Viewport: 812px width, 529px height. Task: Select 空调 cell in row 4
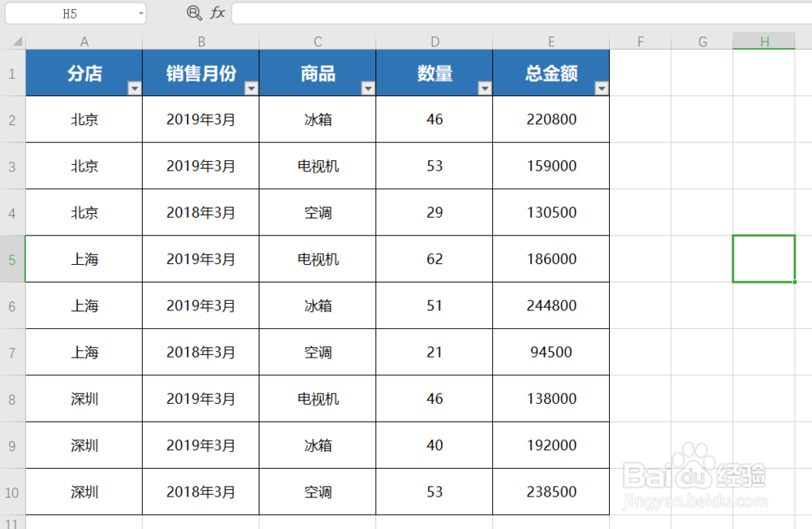(x=317, y=213)
